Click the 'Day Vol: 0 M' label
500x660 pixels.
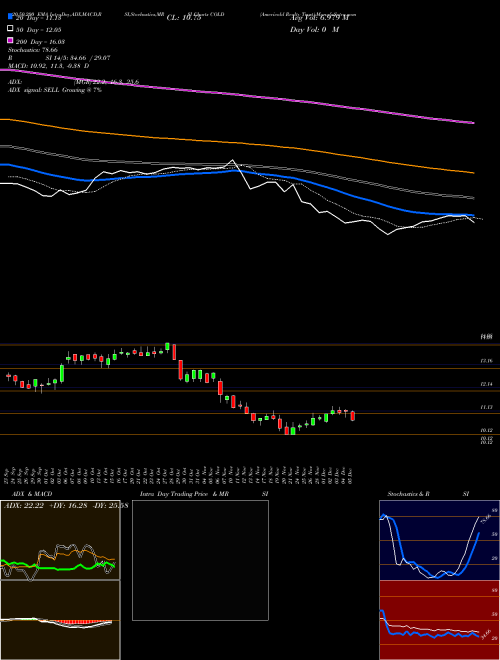[314, 29]
